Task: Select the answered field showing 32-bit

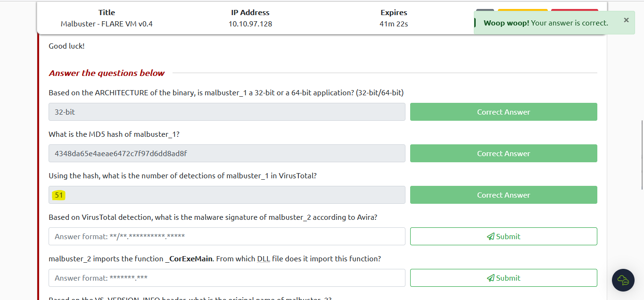Action: pos(227,112)
